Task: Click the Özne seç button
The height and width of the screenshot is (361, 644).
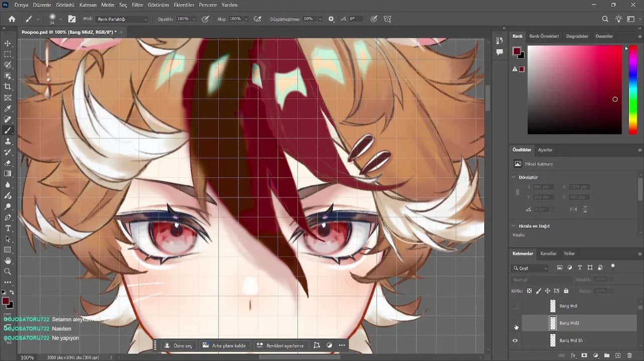Action: 178,345
